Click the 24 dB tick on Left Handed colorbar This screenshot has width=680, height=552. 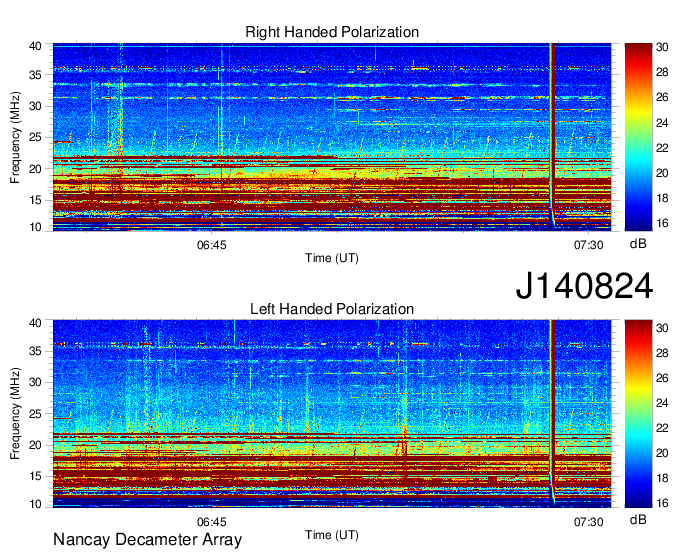tap(662, 403)
